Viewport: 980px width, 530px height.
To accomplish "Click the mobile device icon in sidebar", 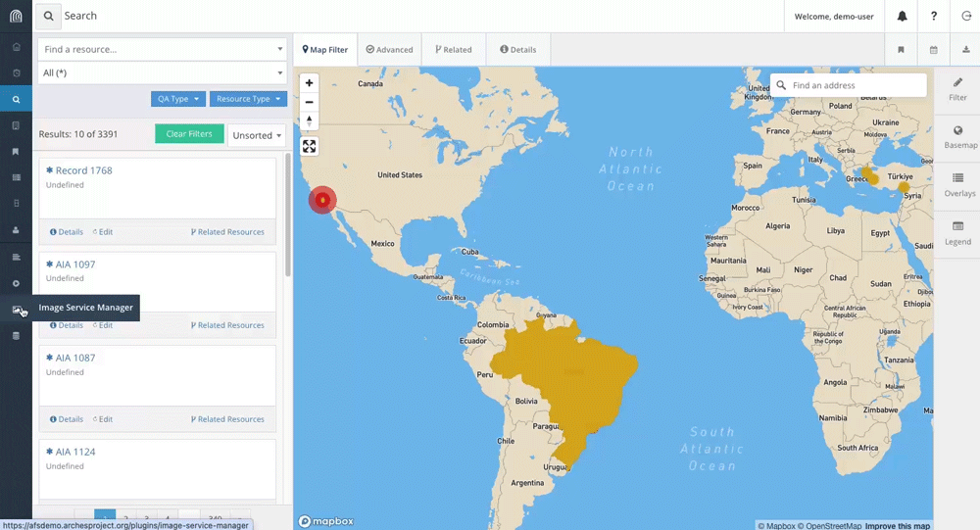I will click(x=17, y=203).
